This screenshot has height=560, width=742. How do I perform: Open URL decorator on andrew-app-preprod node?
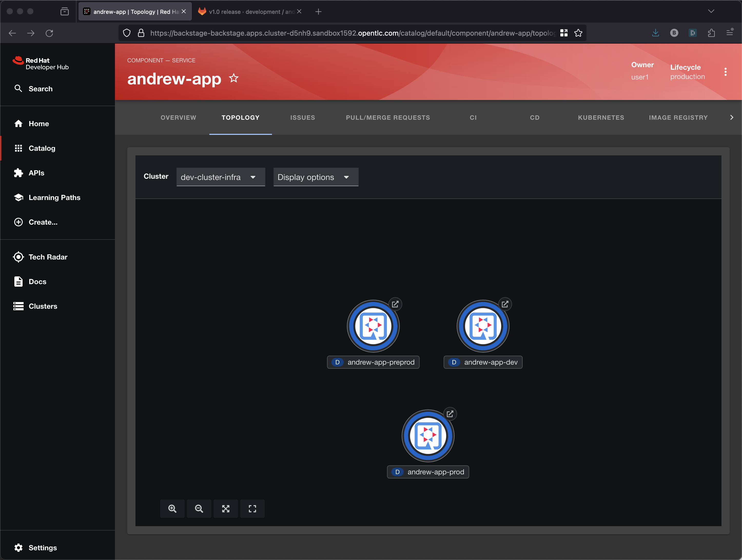click(x=395, y=304)
